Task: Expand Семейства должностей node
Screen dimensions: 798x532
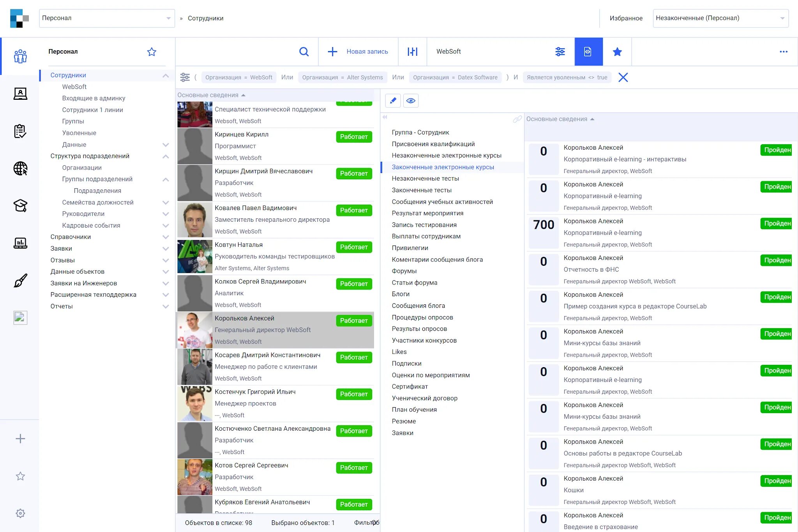Action: click(x=166, y=202)
